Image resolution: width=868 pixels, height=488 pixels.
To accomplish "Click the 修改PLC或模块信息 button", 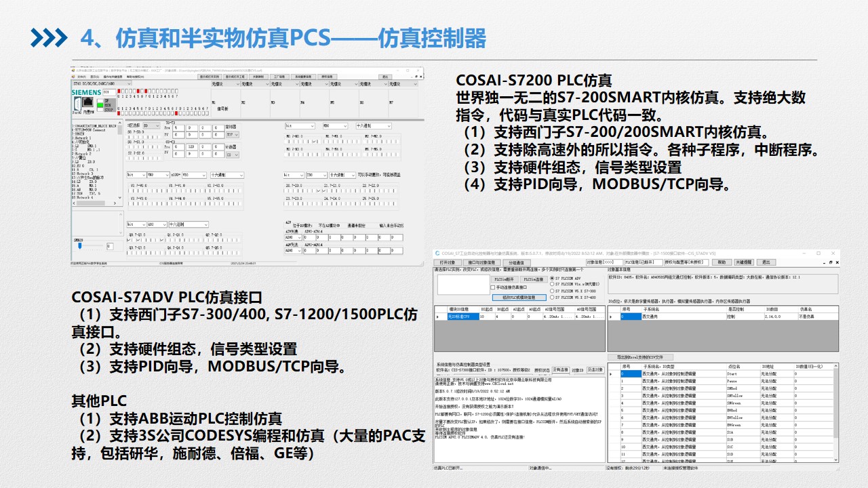I will click(519, 298).
